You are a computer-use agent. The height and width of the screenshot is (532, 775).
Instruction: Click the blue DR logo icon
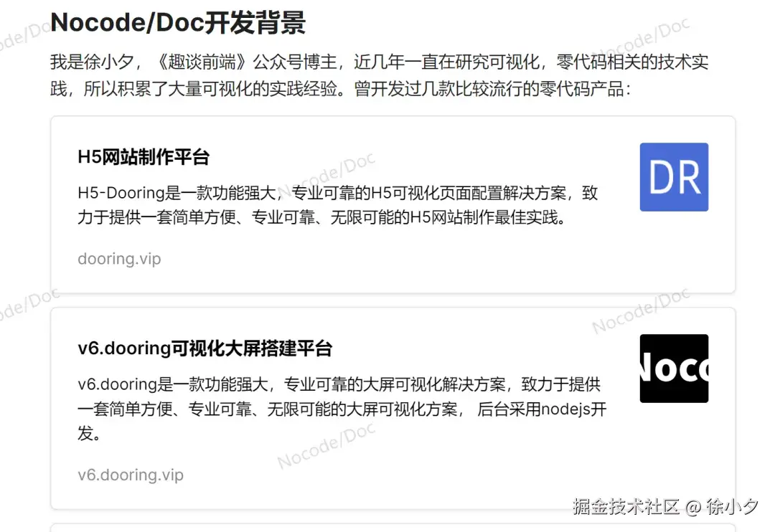click(674, 177)
